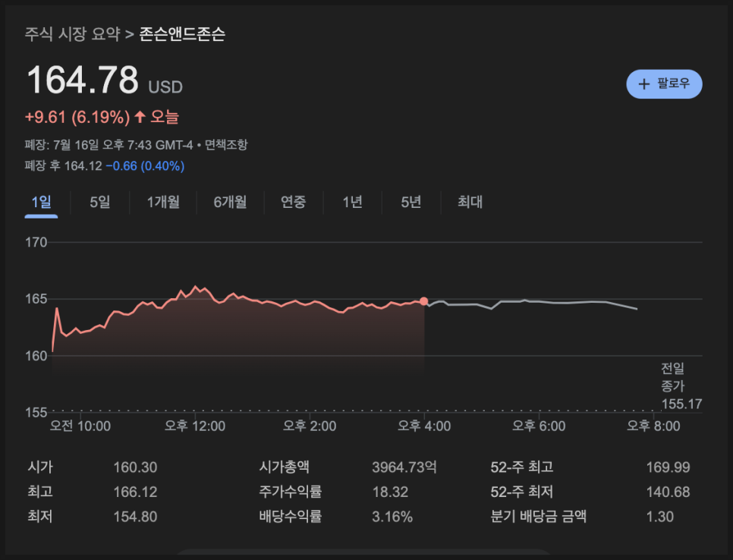Click the 시가 value 160.30
Image resolution: width=733 pixels, height=560 pixels.
click(x=135, y=467)
